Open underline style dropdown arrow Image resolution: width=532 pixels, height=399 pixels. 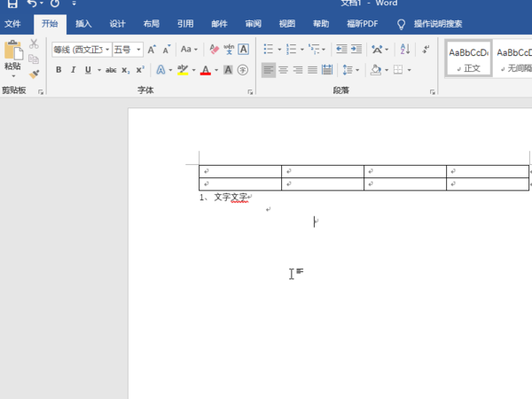(99, 70)
